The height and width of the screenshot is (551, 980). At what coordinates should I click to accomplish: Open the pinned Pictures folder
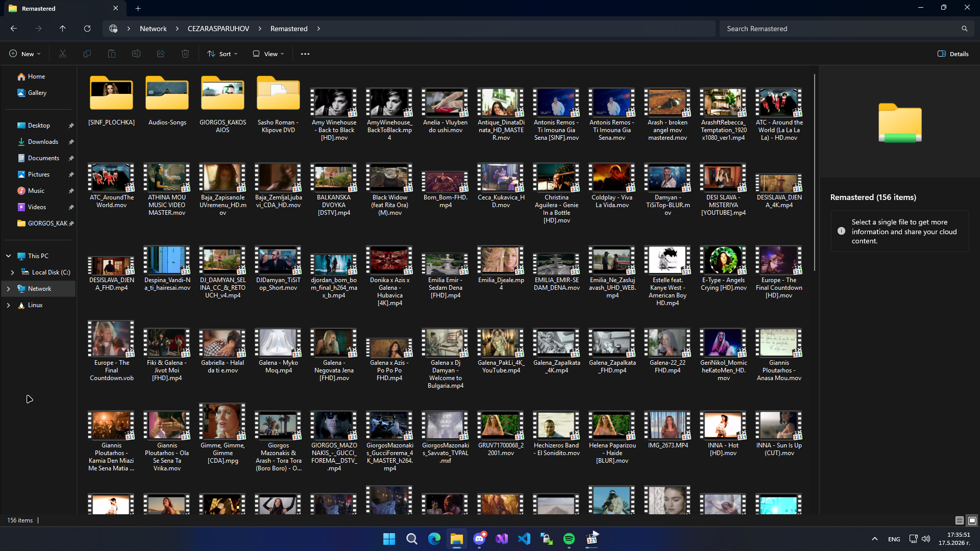[x=38, y=174]
